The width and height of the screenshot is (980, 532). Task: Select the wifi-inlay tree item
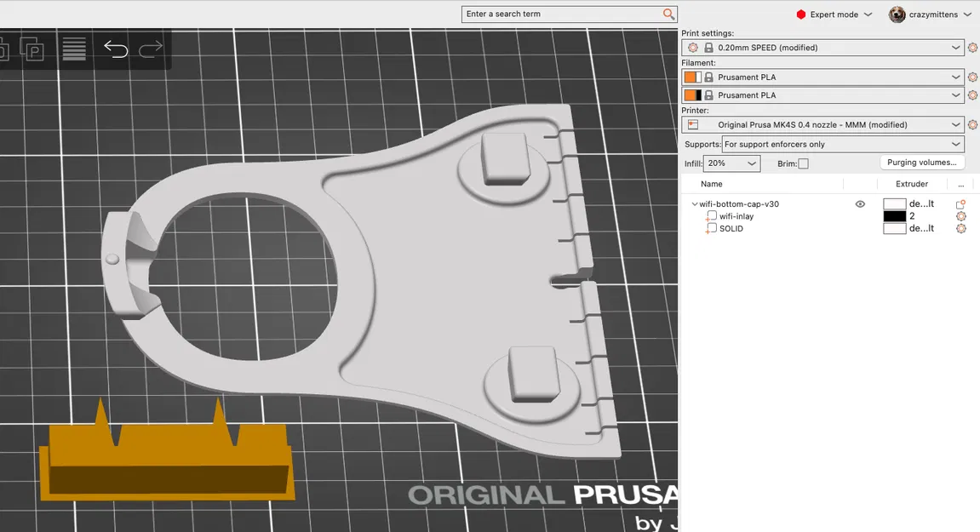click(736, 216)
